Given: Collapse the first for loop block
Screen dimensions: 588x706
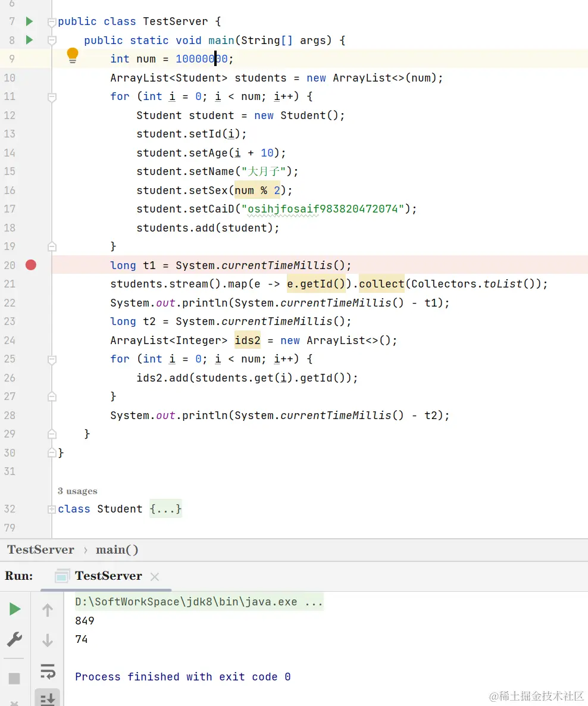Looking at the screenshot, I should click(52, 96).
